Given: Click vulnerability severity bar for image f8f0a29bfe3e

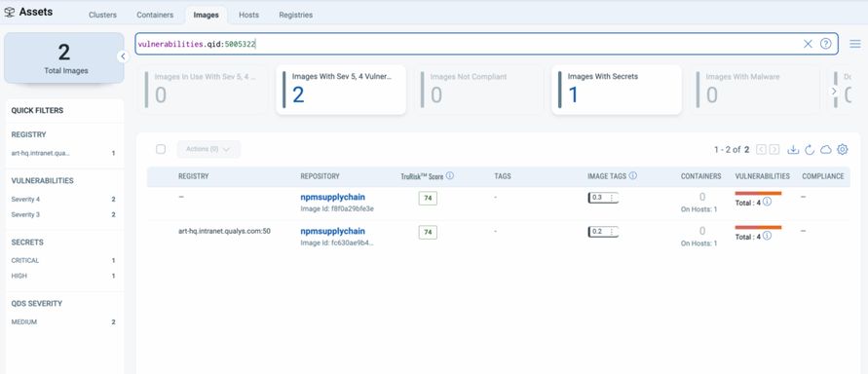Looking at the screenshot, I should pos(758,193).
